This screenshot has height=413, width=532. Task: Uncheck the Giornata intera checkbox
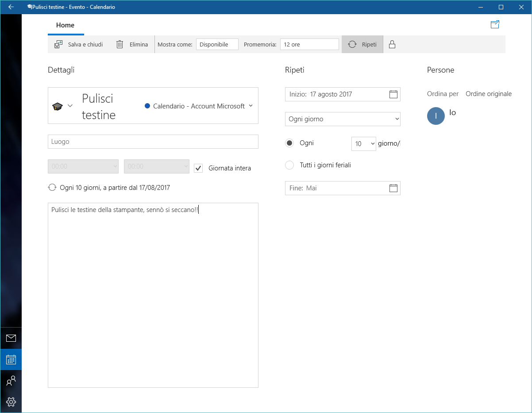pos(198,168)
